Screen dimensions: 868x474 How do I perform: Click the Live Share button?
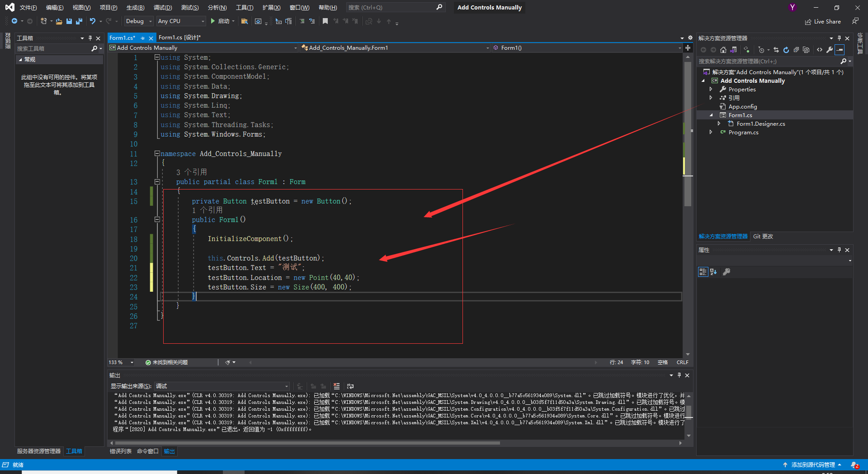pos(823,21)
